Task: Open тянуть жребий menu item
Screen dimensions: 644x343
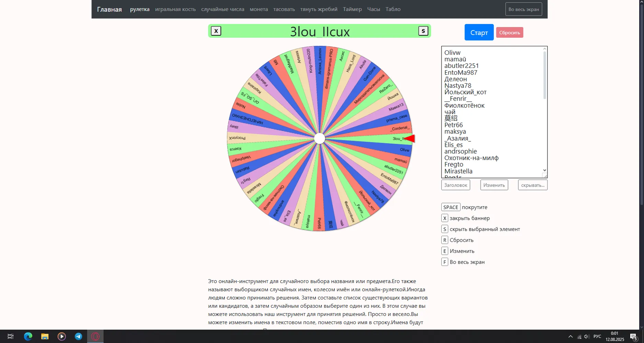Action: [319, 9]
